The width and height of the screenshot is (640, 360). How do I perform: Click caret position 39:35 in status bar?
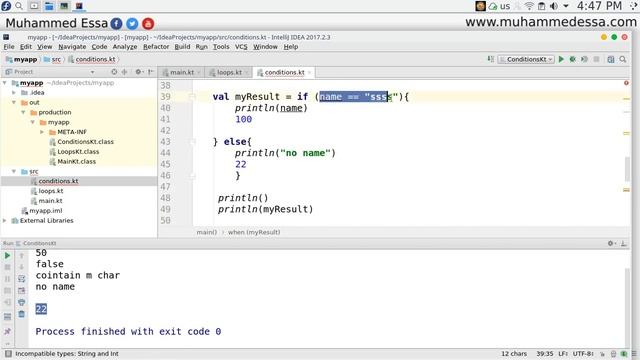tap(545, 353)
